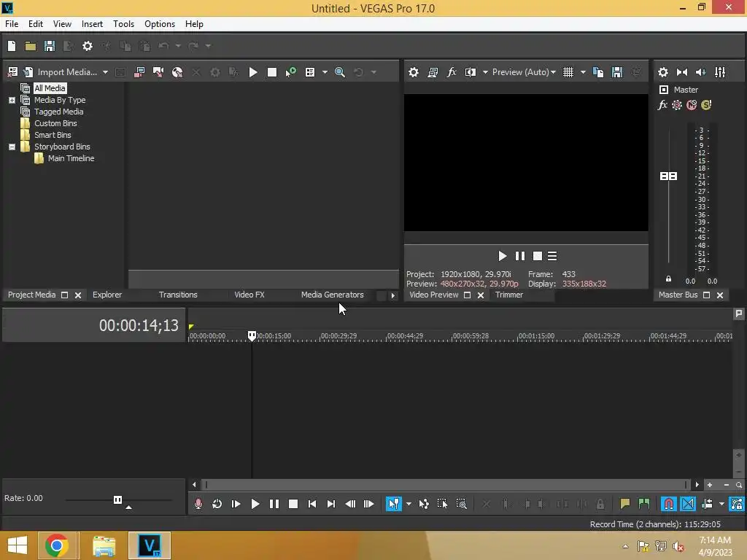Select Tagged Media in the tree
Viewport: 747px width, 560px height.
[58, 112]
